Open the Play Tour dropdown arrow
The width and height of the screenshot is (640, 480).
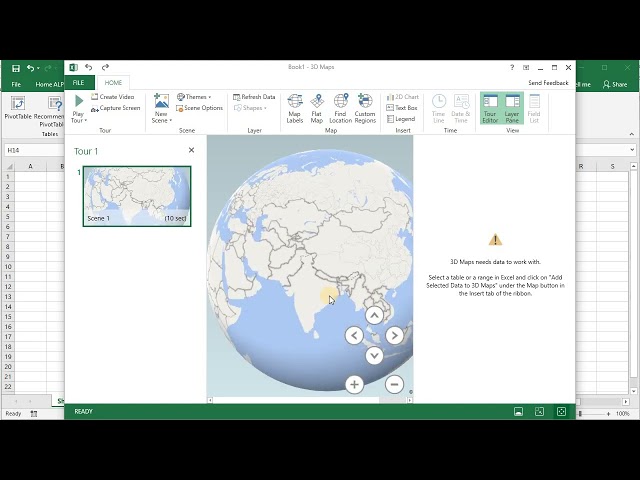click(x=86, y=121)
